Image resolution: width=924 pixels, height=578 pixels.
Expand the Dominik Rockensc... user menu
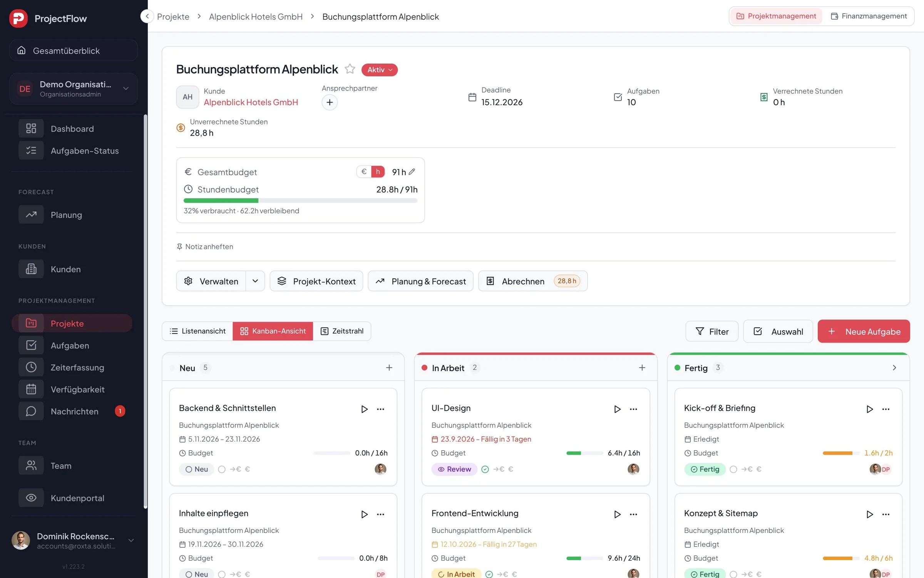click(74, 540)
